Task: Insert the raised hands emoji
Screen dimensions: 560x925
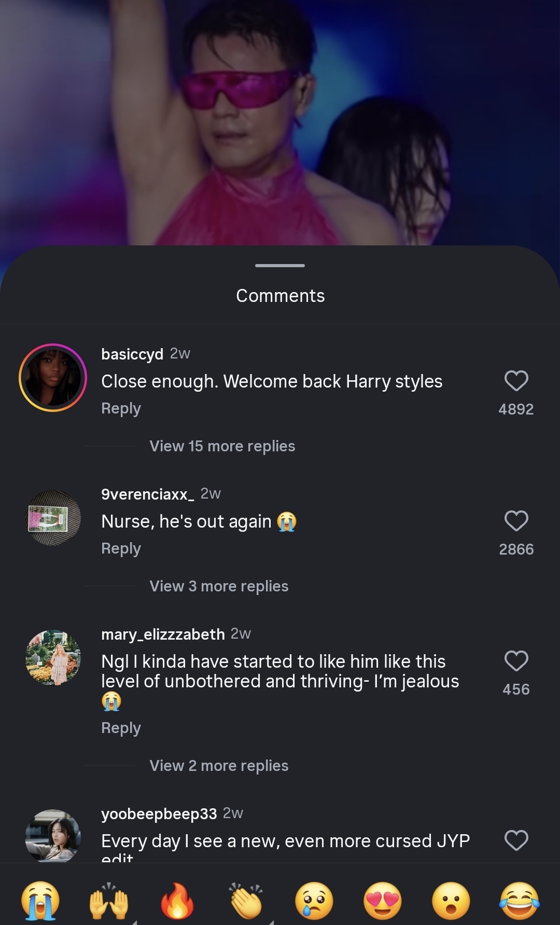Action: click(x=109, y=901)
